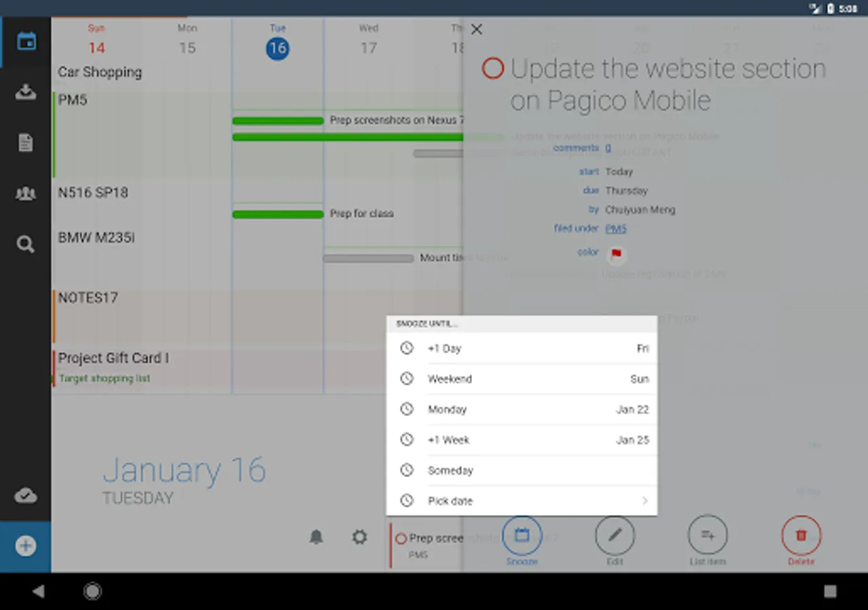Open Project Gift Card I row
The height and width of the screenshot is (610, 868).
pyautogui.click(x=113, y=358)
